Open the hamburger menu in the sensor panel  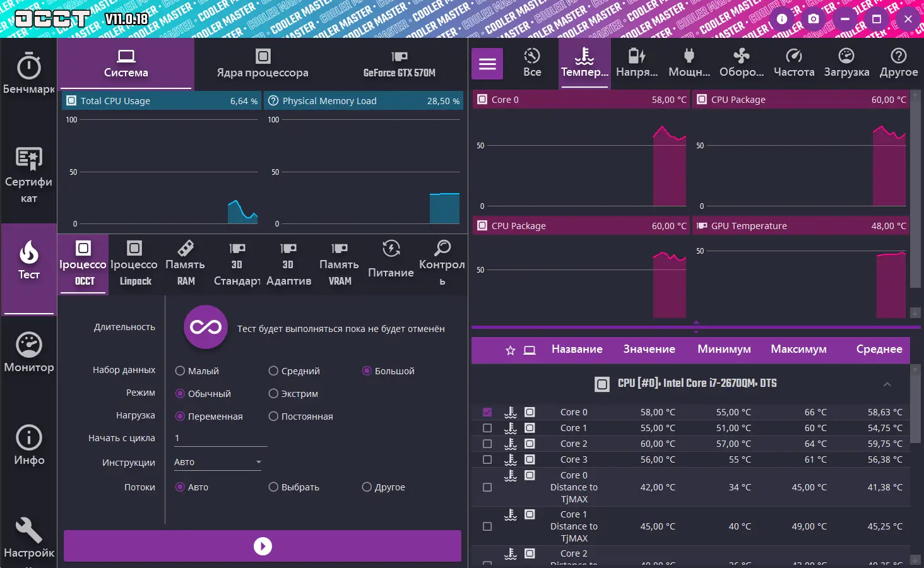point(487,64)
